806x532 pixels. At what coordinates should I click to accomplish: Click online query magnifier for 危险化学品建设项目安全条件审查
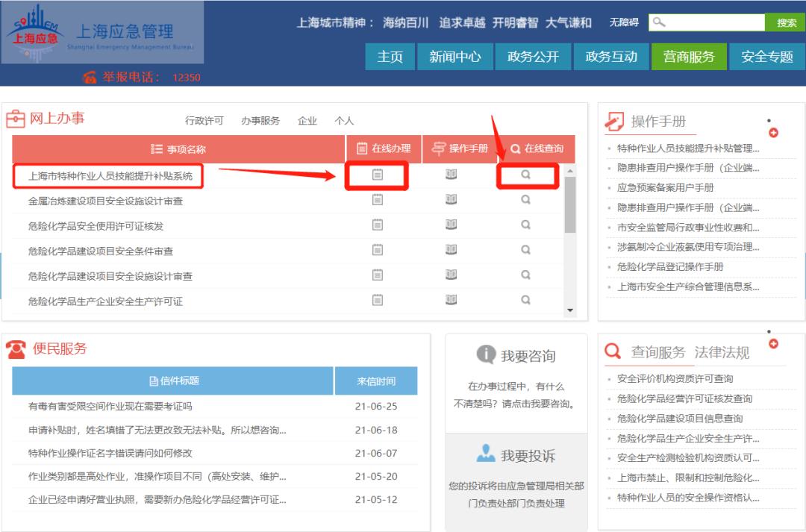coord(525,250)
